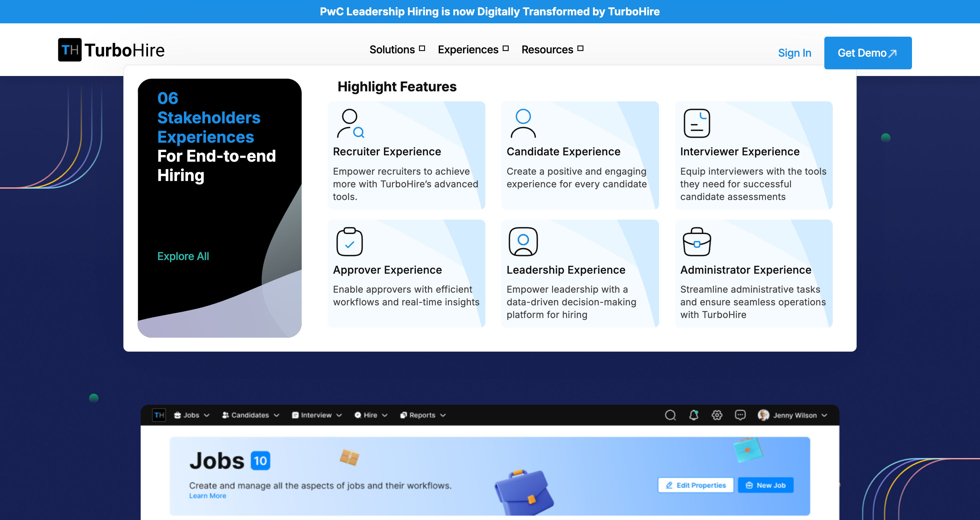This screenshot has width=980, height=520.
Task: Click 'Equip interviewers with the tools' description
Action: (x=753, y=184)
